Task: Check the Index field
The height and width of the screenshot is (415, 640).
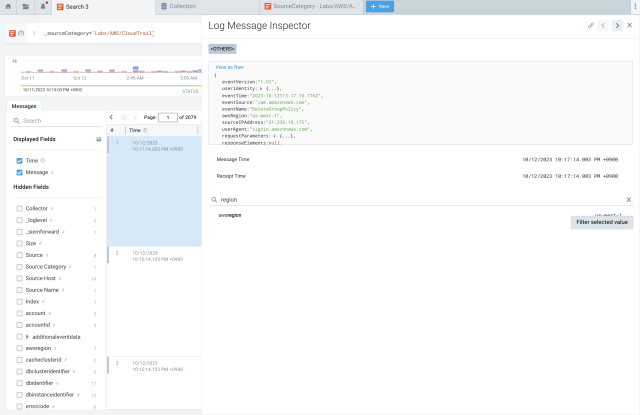Action: (x=19, y=302)
